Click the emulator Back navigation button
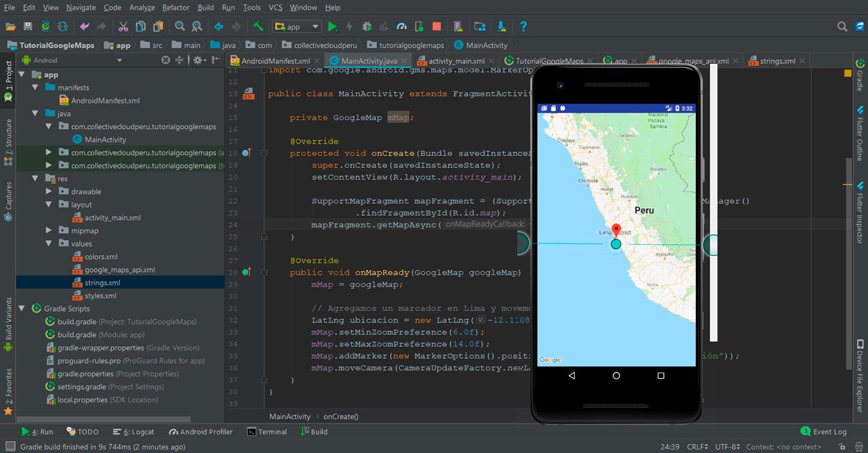The height and width of the screenshot is (453, 868). (571, 375)
